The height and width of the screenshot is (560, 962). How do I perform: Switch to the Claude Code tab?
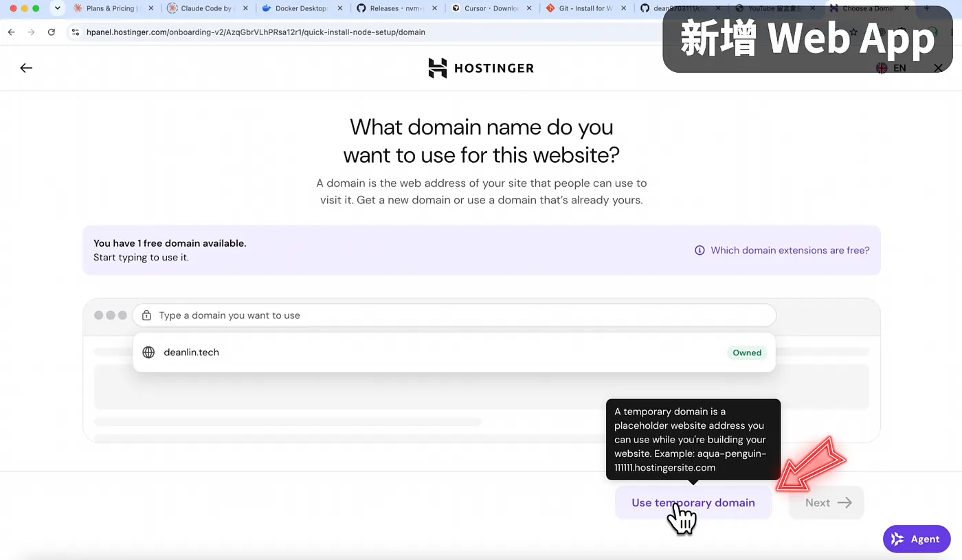[205, 8]
